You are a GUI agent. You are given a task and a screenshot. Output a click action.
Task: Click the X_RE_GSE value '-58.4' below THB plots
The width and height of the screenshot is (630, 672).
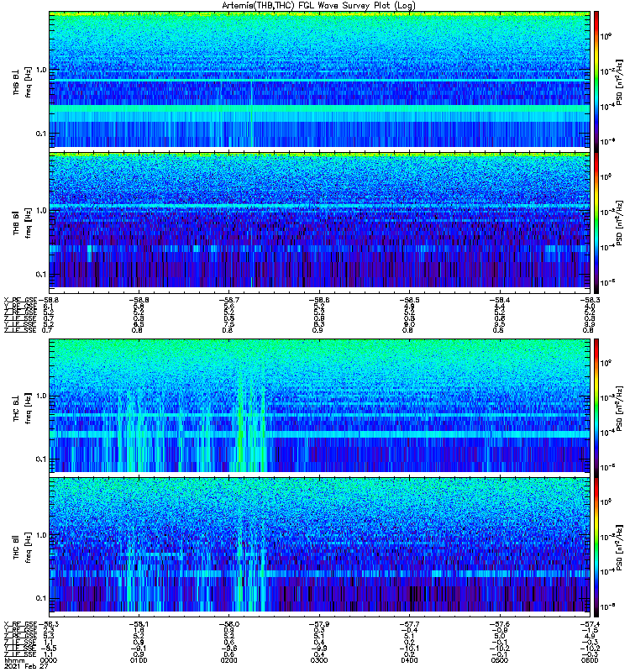(499, 300)
